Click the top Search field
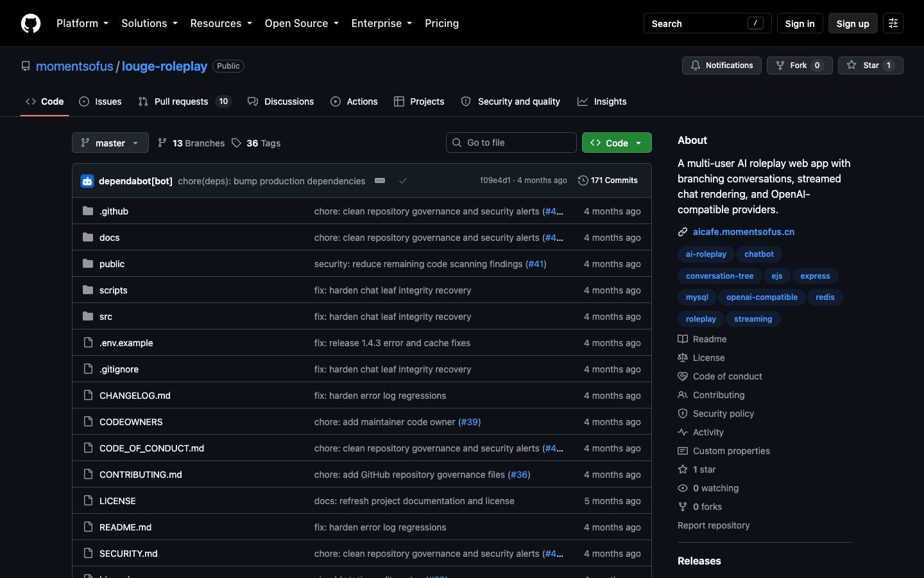924x578 pixels. point(707,23)
